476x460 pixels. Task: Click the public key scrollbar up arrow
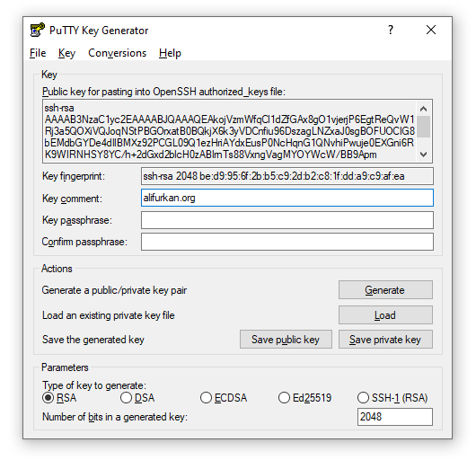[x=424, y=109]
